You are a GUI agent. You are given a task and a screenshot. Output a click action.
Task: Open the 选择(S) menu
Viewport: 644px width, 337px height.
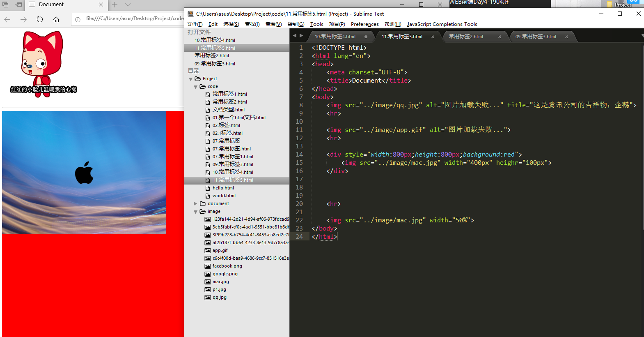click(x=231, y=24)
